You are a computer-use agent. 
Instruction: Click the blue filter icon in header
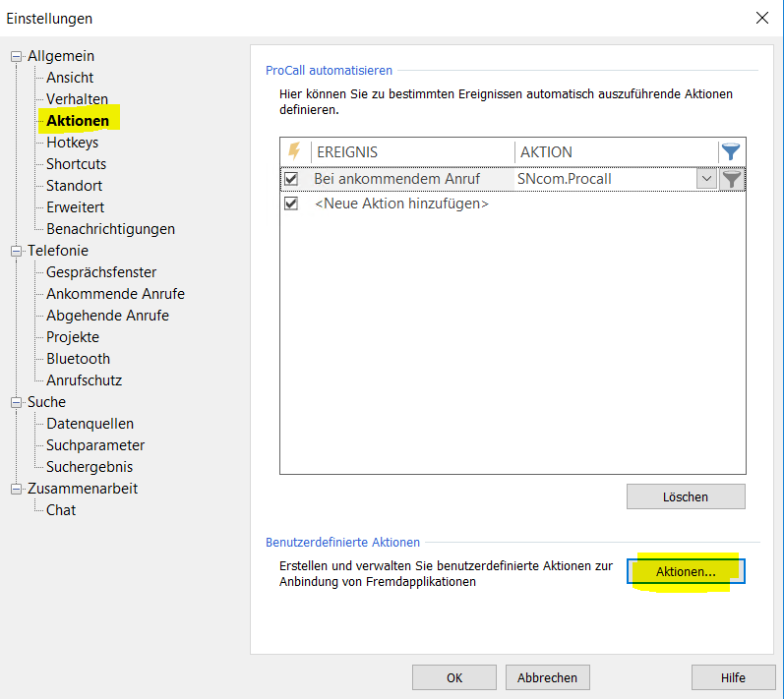tap(731, 151)
